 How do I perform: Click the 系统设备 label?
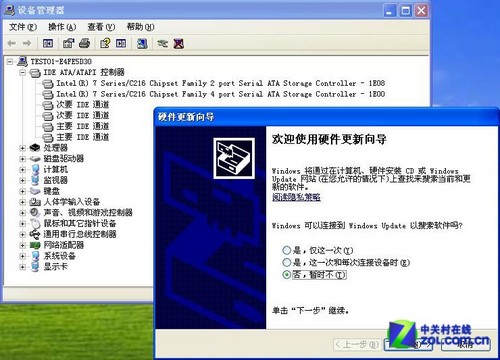click(60, 256)
